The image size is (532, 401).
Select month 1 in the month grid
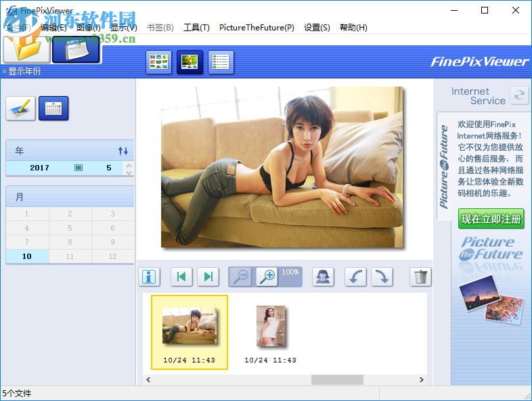point(27,214)
